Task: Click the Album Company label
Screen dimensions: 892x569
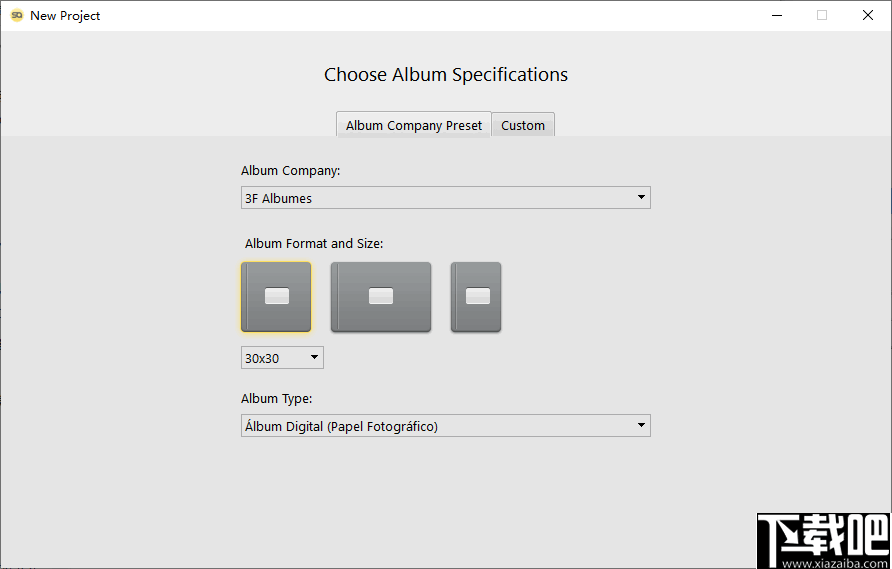Action: point(291,171)
